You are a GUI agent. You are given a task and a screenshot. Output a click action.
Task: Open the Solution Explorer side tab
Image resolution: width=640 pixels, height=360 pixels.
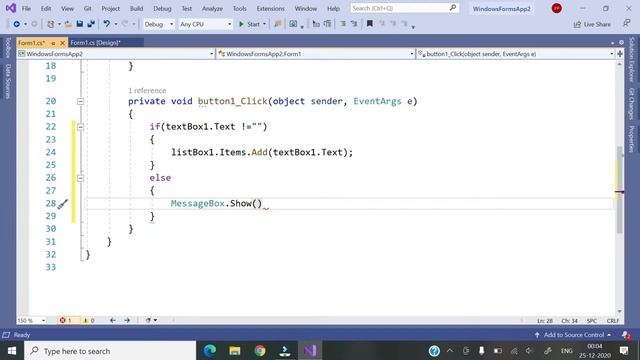coord(632,59)
